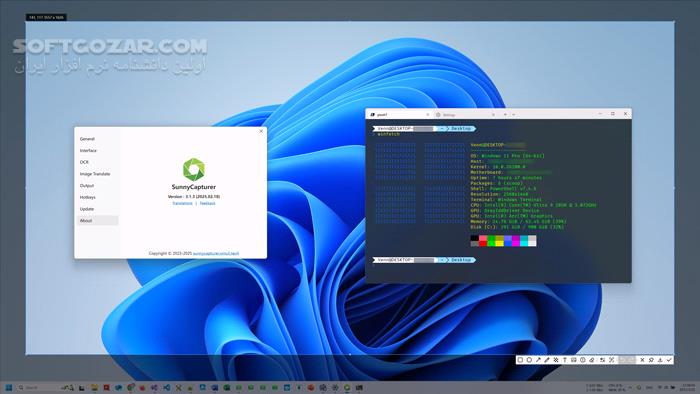Viewport: 700px width, 394px height.
Task: Open the Windows Start menu
Action: pyautogui.click(x=8, y=387)
